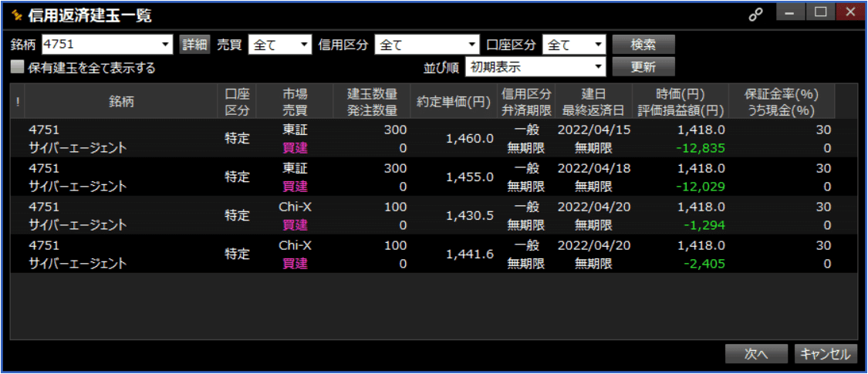The image size is (868, 374).
Task: Click the 保証金率(%) うち現金(%) column header
Action: point(782,102)
